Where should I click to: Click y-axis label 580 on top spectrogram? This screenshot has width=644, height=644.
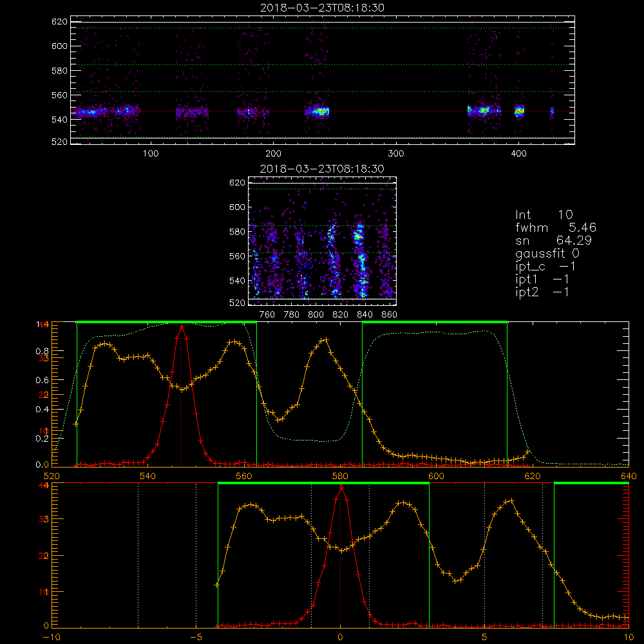point(59,71)
